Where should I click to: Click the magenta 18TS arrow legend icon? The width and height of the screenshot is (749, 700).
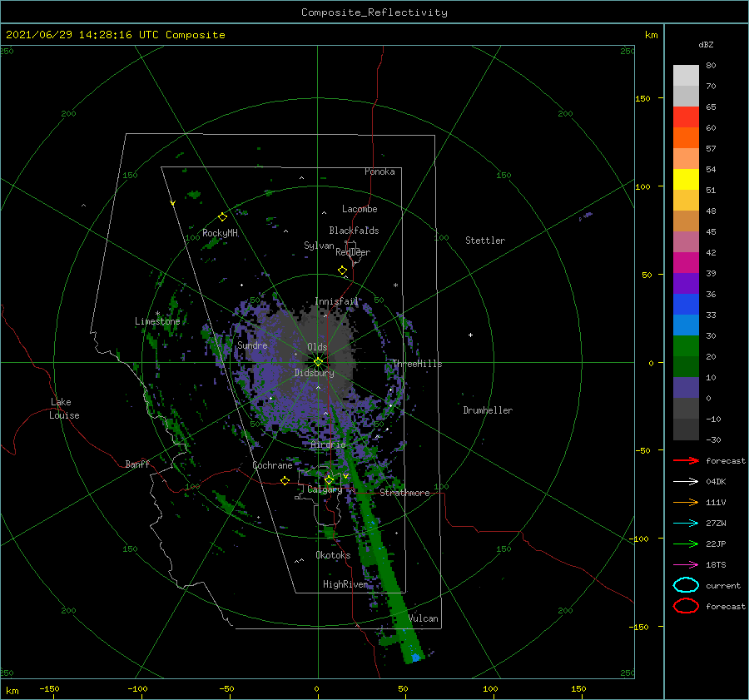tap(686, 565)
